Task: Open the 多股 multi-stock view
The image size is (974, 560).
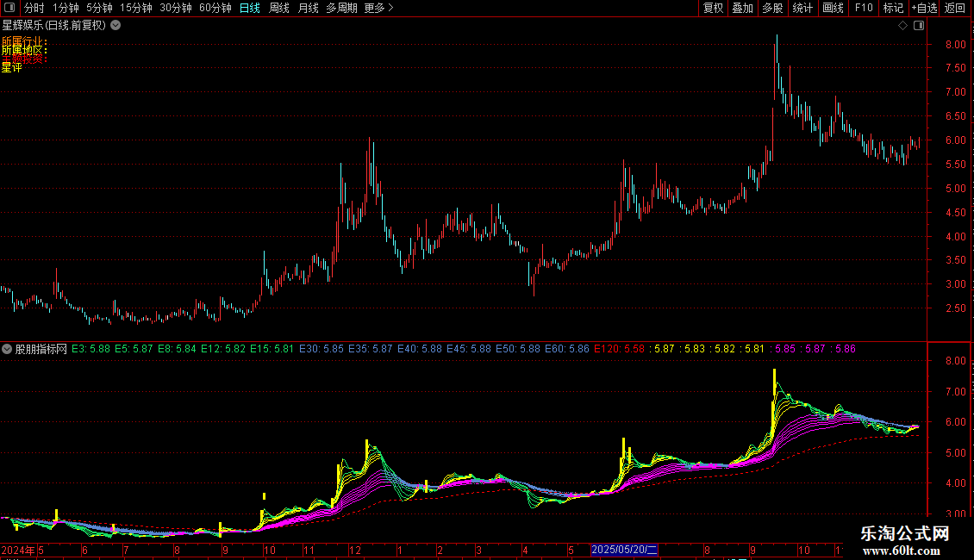Action: [773, 8]
